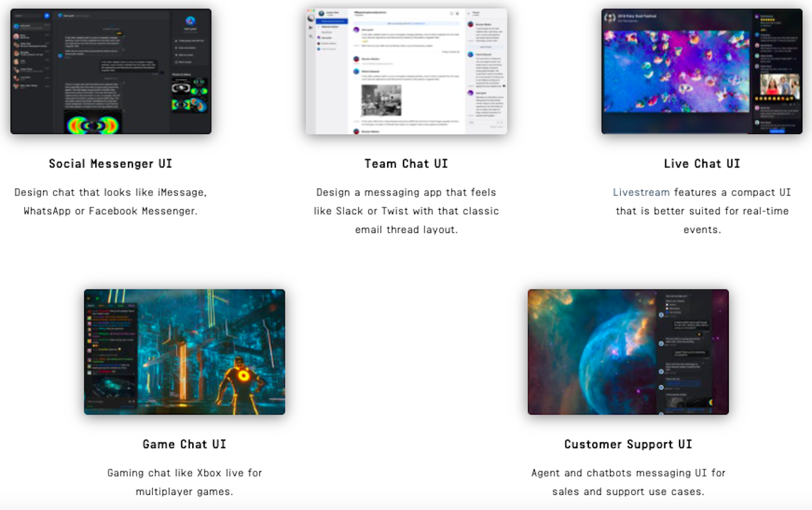Click the yellow reaction emoji bubble in Social Messenger chat
The width and height of the screenshot is (812, 510).
point(119,33)
